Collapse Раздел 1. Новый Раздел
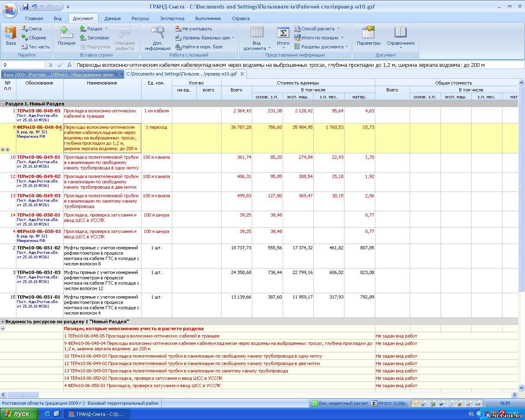The width and height of the screenshot is (525, 420). [3, 104]
